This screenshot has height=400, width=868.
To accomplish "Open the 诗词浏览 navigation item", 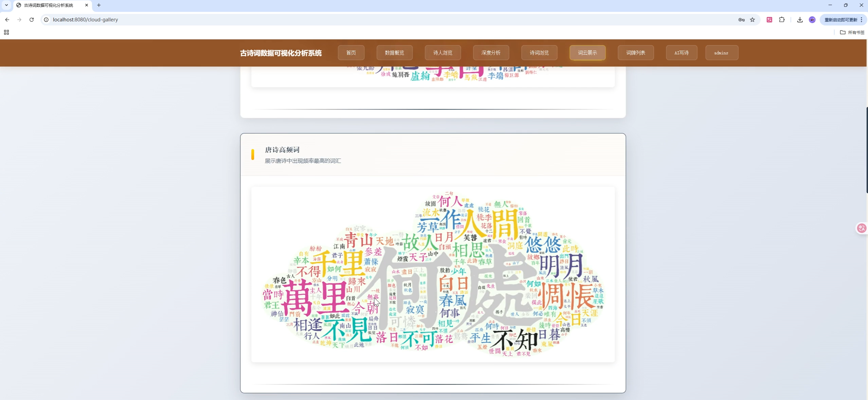I will 539,53.
